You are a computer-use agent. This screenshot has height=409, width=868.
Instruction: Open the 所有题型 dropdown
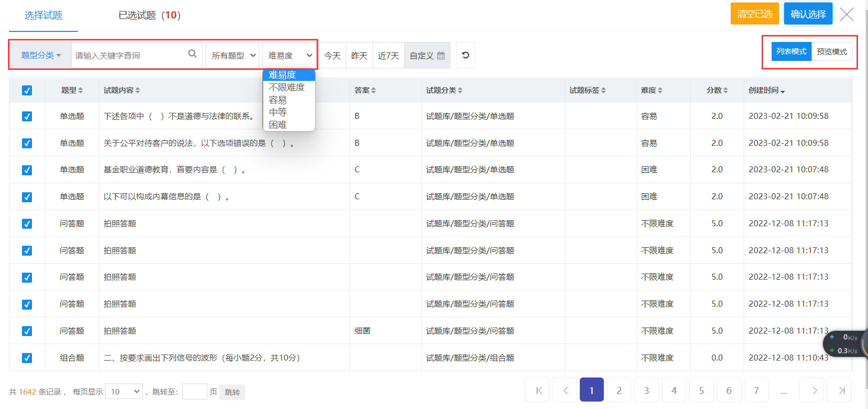pos(233,55)
